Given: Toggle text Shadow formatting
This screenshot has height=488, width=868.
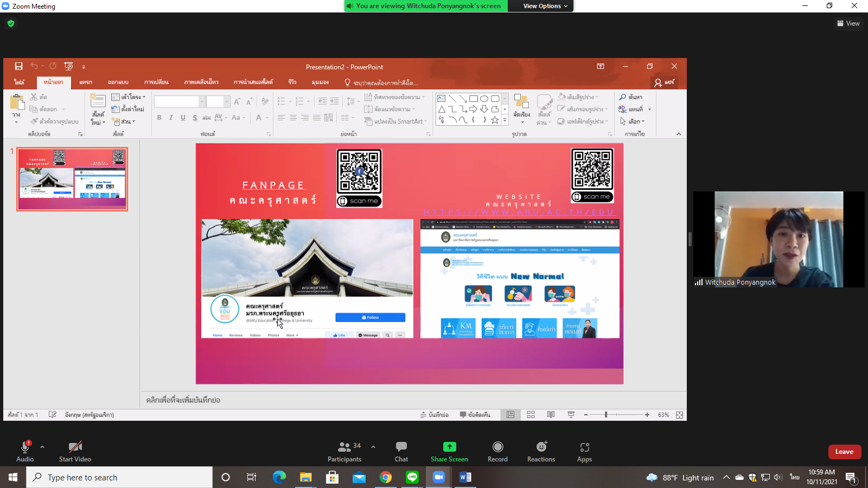Looking at the screenshot, I should click(x=195, y=118).
